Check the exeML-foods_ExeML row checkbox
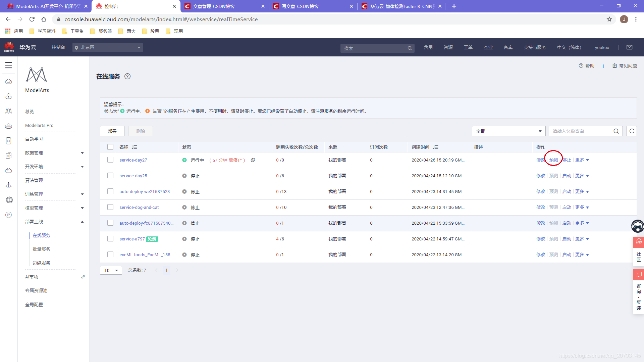Screen dimensions: 644x362 (110, 255)
